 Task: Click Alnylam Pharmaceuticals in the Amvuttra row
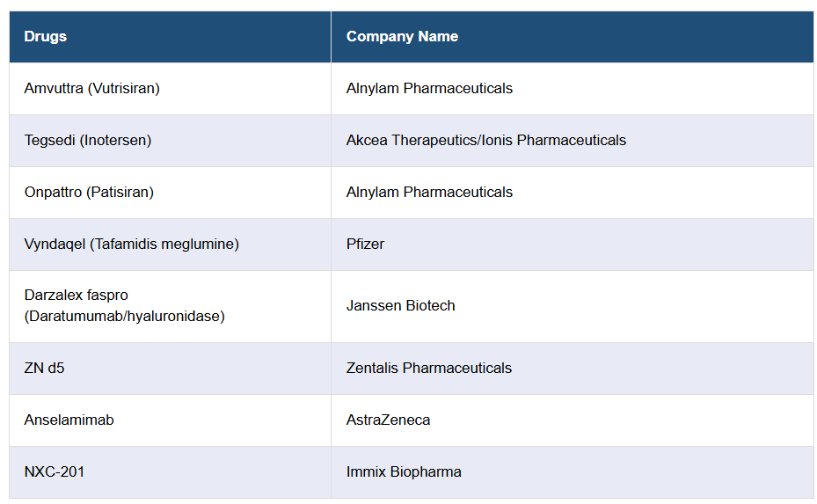[x=429, y=89]
